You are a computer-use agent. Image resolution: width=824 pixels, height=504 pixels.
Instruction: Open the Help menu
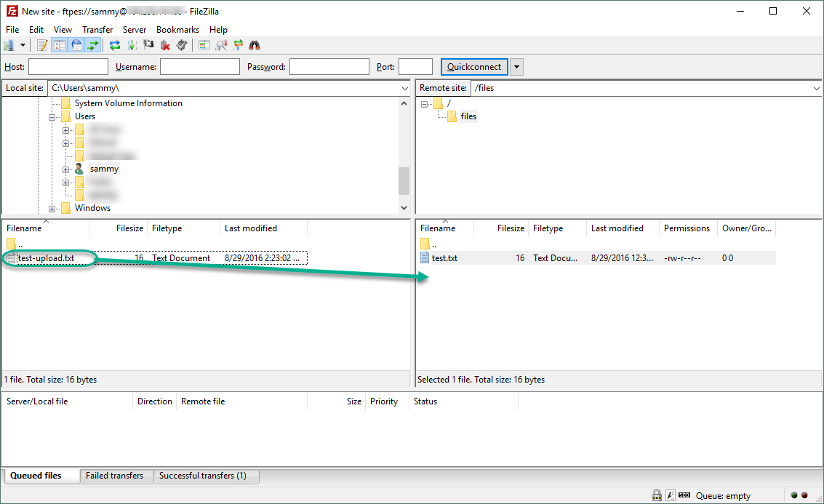[x=218, y=29]
